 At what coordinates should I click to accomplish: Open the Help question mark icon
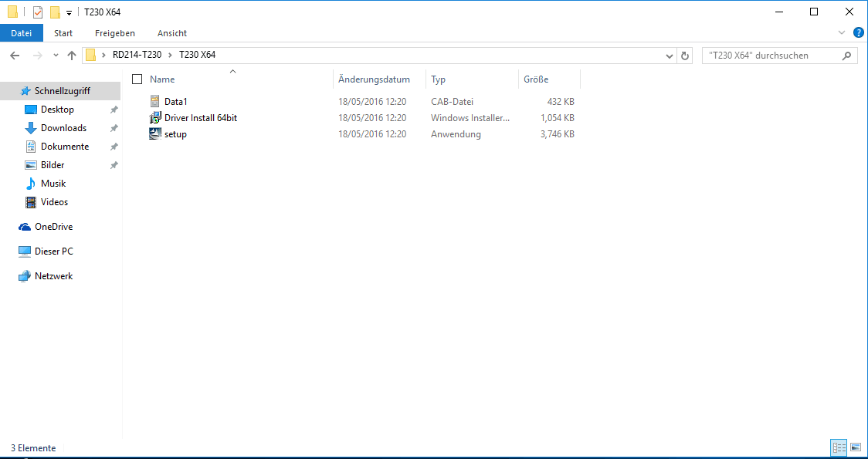tap(857, 32)
